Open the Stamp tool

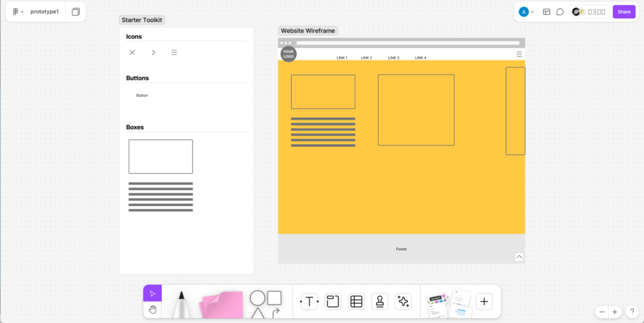(x=380, y=302)
